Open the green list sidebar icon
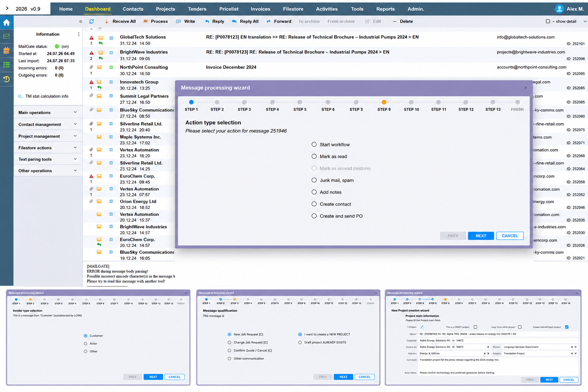This screenshot has height=392, width=588. pos(7,65)
